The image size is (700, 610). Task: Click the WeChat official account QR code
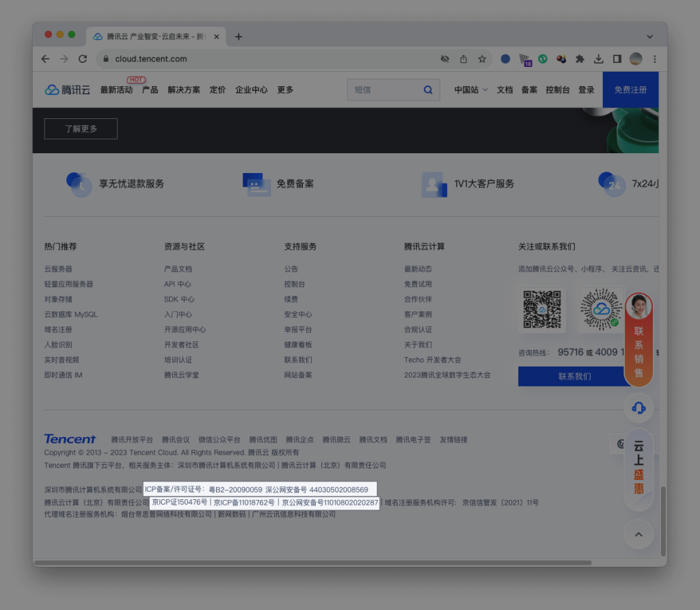click(542, 310)
